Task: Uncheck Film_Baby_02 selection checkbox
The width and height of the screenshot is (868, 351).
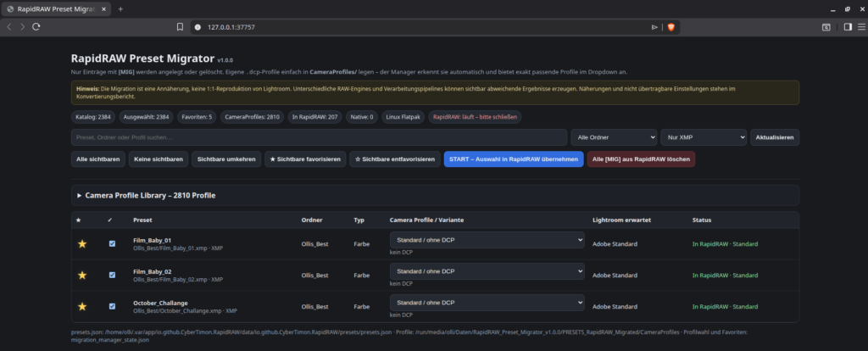Action: point(113,276)
